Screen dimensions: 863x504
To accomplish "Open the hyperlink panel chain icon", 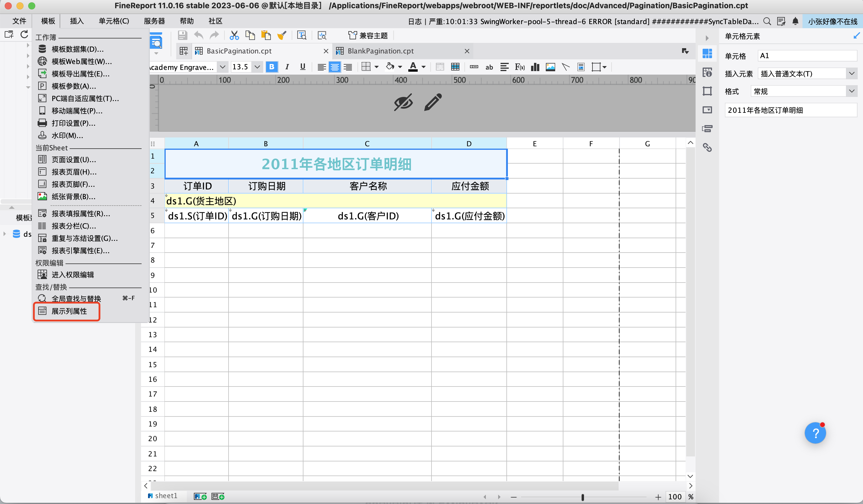I will click(707, 147).
